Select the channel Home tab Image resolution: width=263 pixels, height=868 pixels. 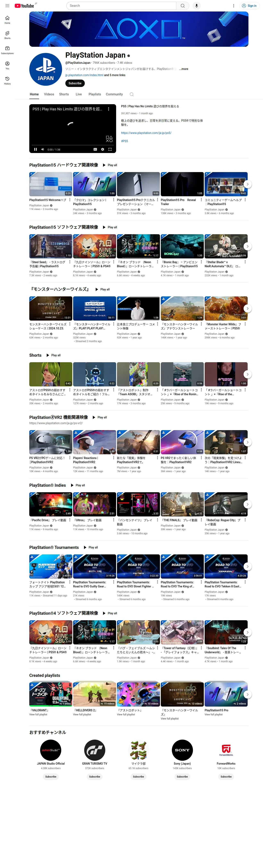coord(34,94)
